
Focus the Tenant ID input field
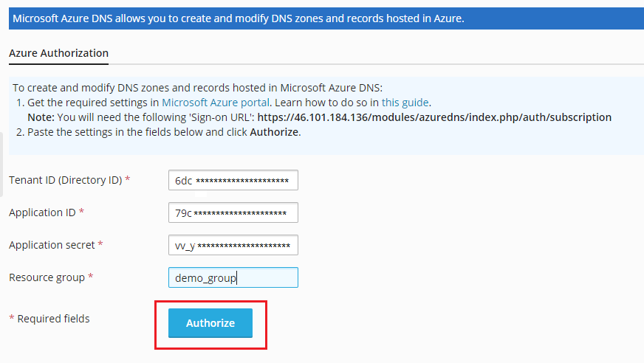point(233,181)
